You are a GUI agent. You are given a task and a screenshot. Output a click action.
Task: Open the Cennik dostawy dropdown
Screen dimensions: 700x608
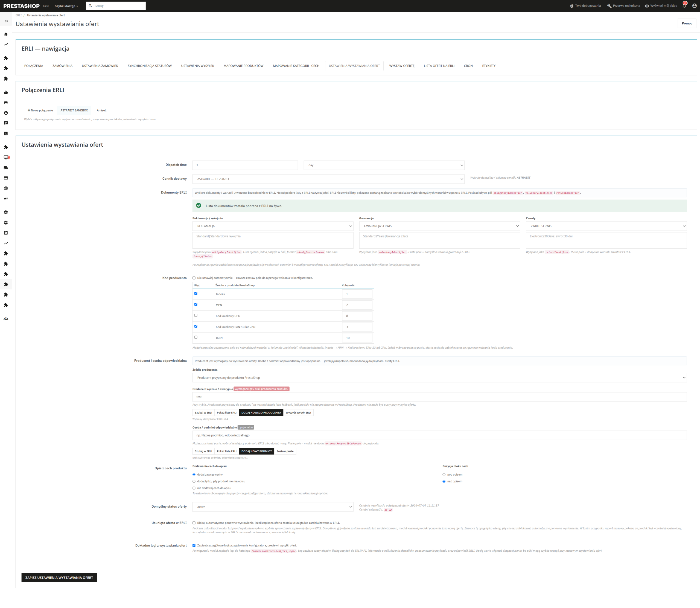[328, 179]
